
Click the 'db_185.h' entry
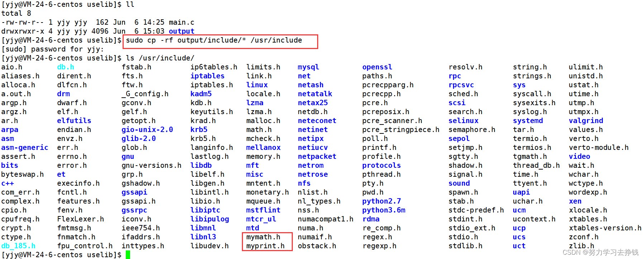(x=18, y=246)
